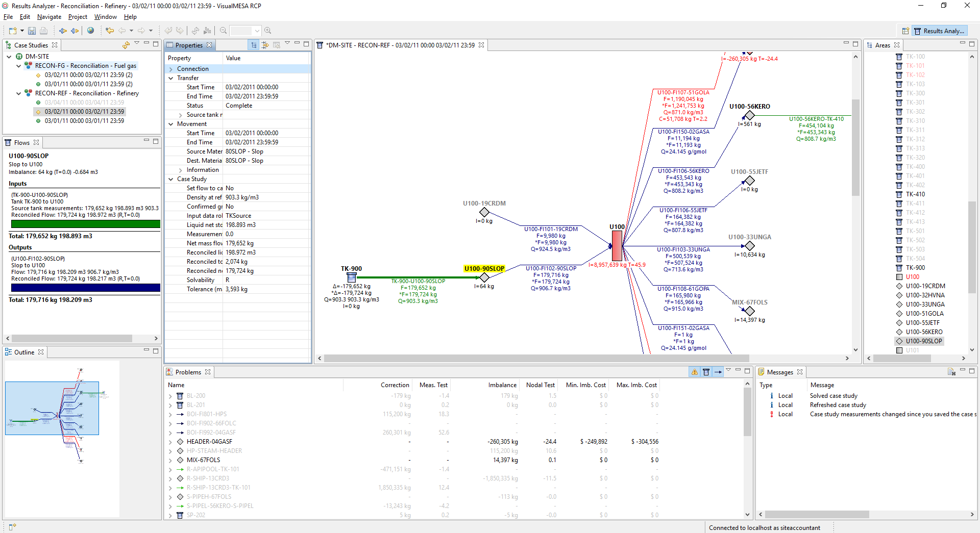Click the green reconciled flow bar for U100-90SLOP
Image resolution: width=980 pixels, height=533 pixels.
(x=84, y=224)
